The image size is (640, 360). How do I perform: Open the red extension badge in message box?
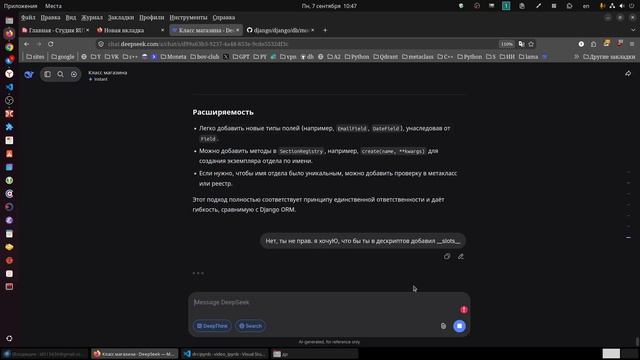pyautogui.click(x=464, y=309)
